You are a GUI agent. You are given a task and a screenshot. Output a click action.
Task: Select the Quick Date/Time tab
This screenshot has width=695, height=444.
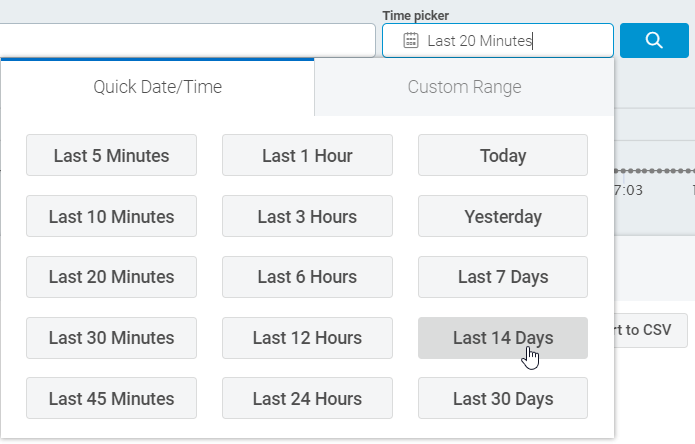[x=158, y=87]
